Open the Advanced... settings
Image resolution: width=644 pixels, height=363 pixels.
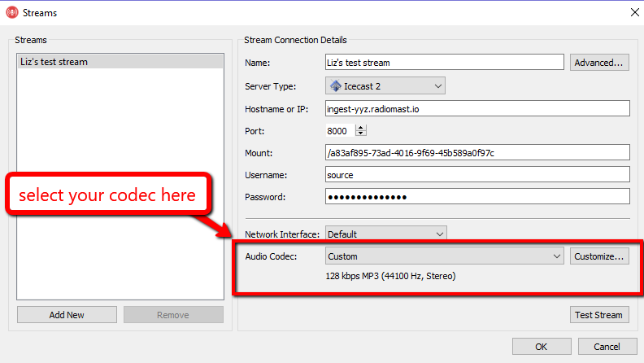click(599, 63)
